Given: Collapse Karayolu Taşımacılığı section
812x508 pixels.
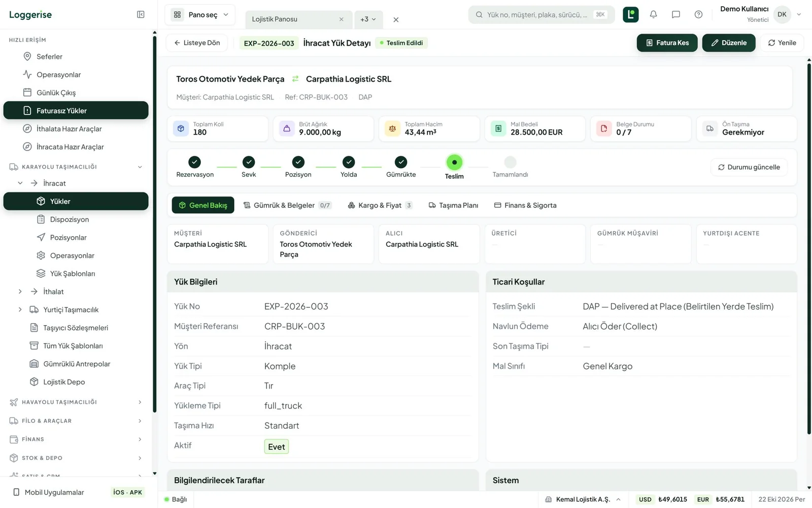Looking at the screenshot, I should pos(140,167).
